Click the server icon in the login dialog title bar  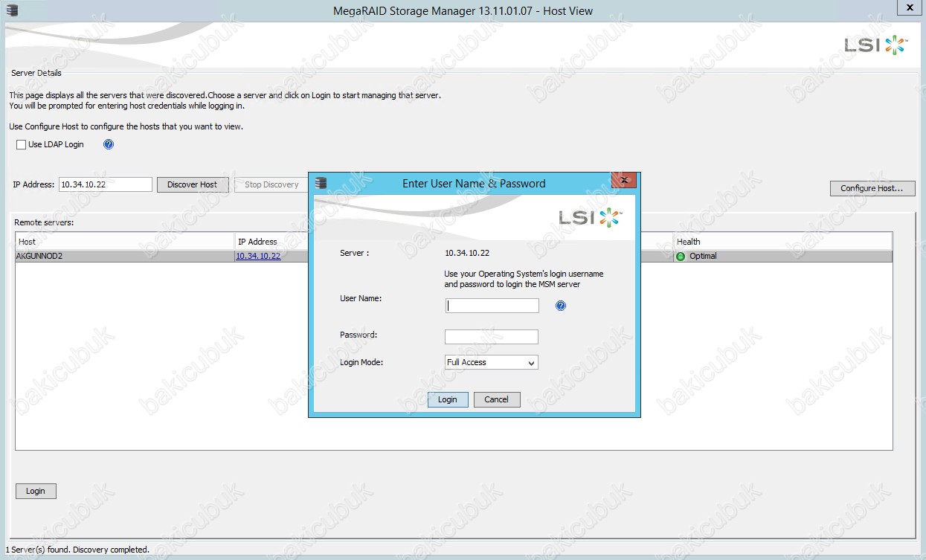click(x=321, y=183)
